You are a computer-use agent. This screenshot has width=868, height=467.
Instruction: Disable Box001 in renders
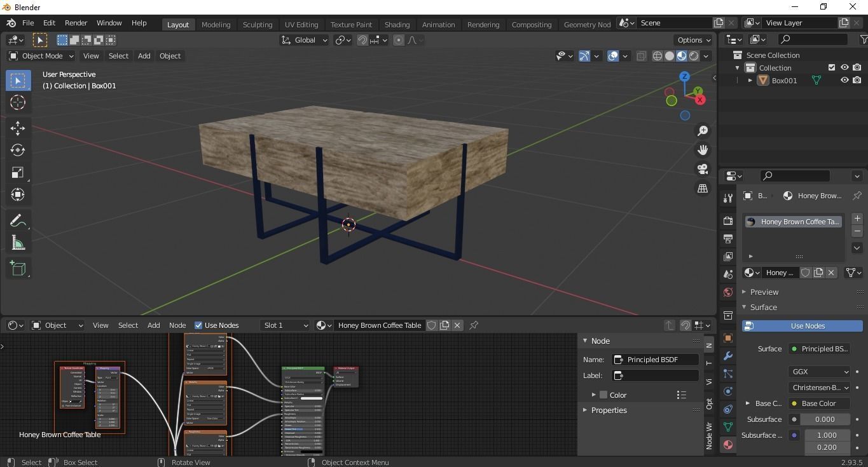click(857, 80)
